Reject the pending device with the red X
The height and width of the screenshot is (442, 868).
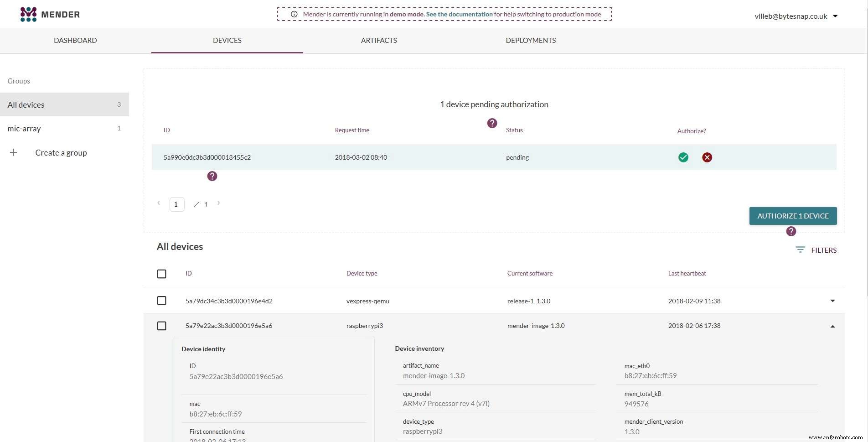pos(707,157)
